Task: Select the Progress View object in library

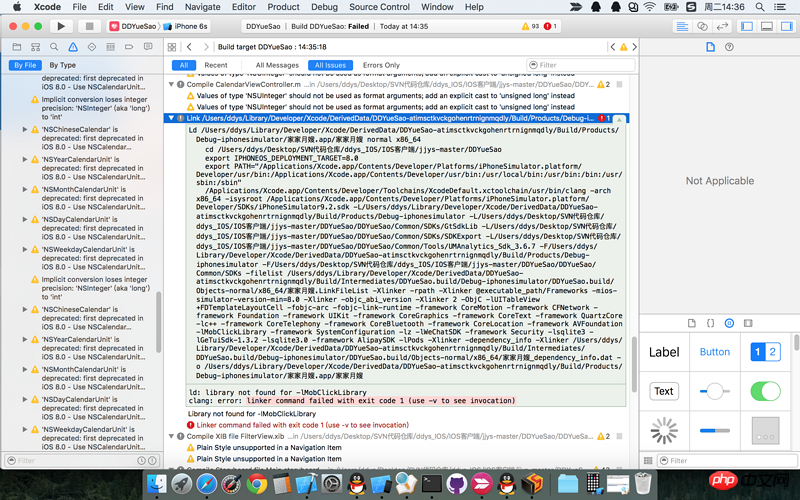Action: (x=715, y=431)
